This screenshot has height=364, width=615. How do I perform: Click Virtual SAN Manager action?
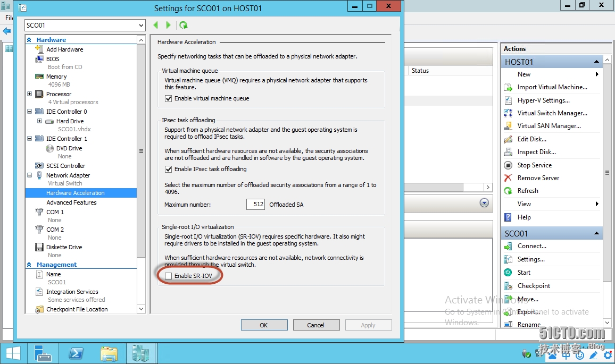pyautogui.click(x=548, y=126)
